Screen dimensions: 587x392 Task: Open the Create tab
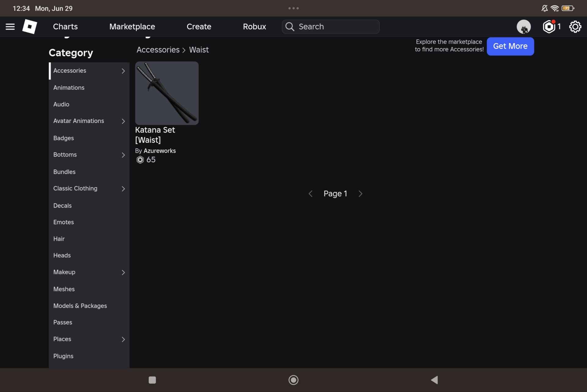199,27
